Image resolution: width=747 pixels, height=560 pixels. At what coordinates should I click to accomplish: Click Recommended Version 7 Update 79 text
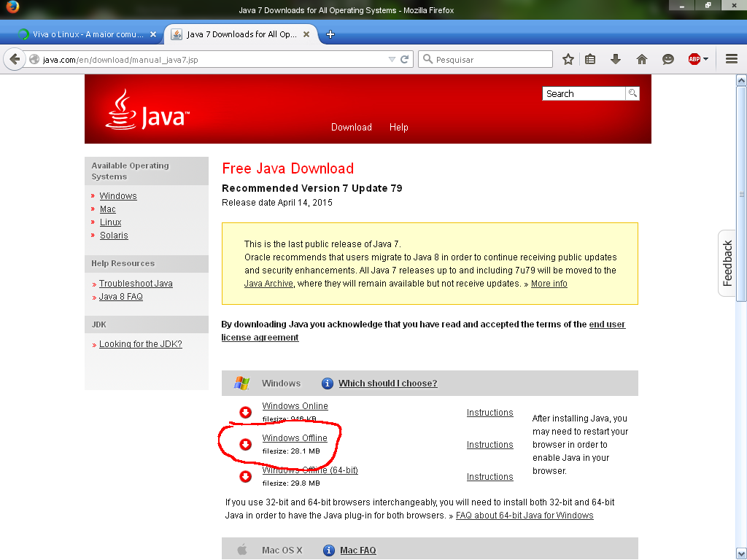click(x=312, y=188)
